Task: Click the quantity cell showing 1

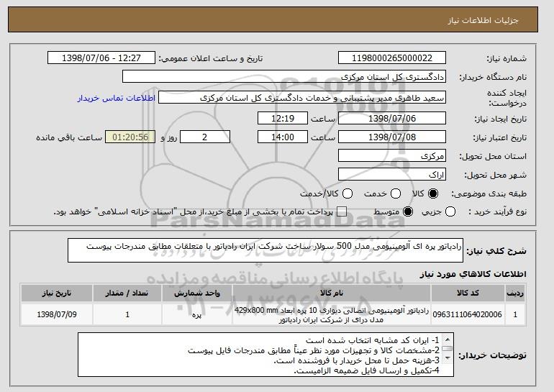Action: pos(127,314)
